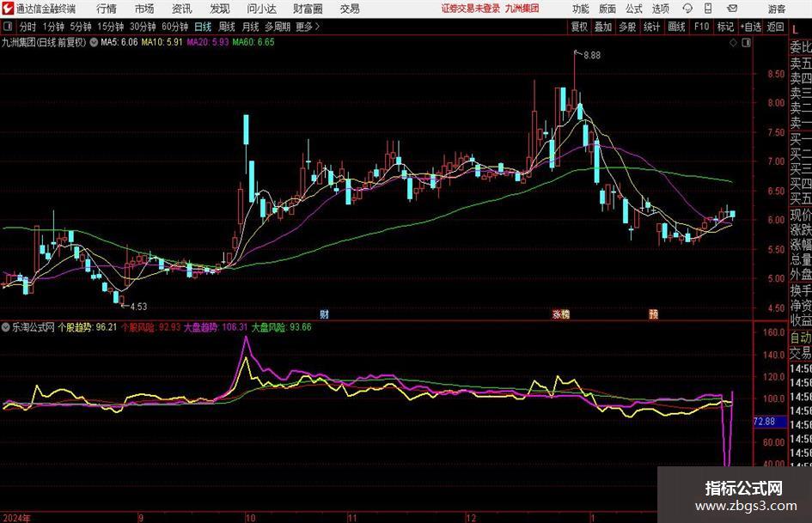812x523 pixels.
Task: Expand the 更多 period options
Action: pos(308,27)
